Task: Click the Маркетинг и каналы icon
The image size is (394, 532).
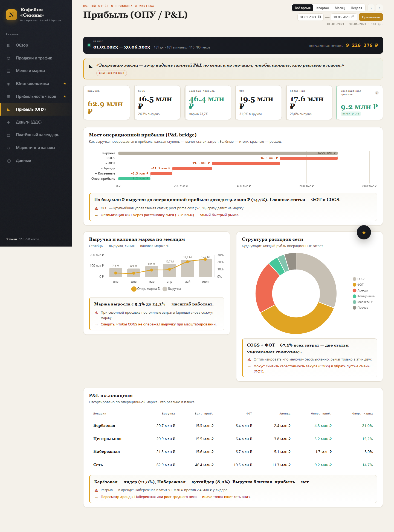Action: (8, 148)
